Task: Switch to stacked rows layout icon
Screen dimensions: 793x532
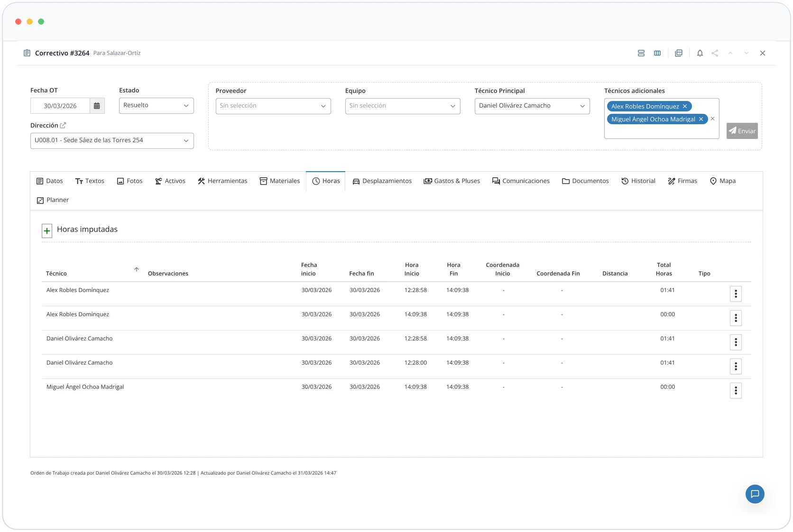Action: 641,53
